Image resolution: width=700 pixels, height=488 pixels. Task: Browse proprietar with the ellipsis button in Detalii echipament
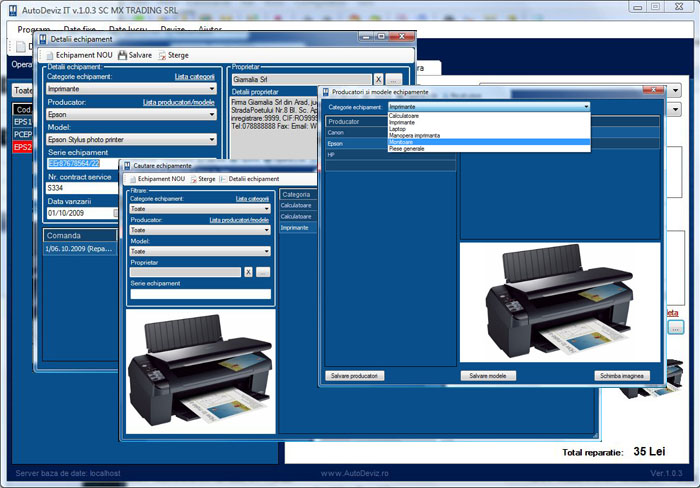393,79
